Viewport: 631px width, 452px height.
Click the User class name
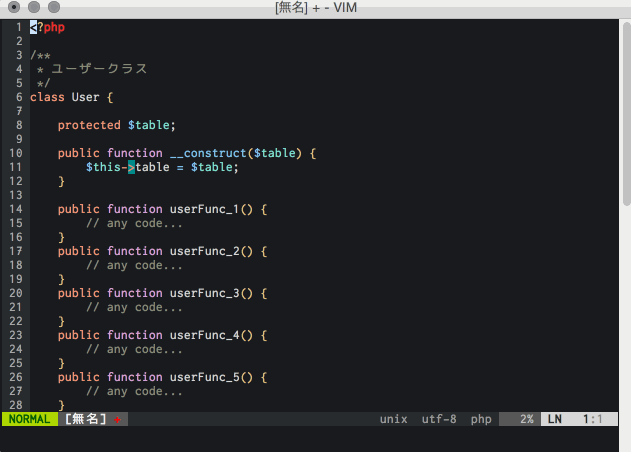pyautogui.click(x=85, y=97)
